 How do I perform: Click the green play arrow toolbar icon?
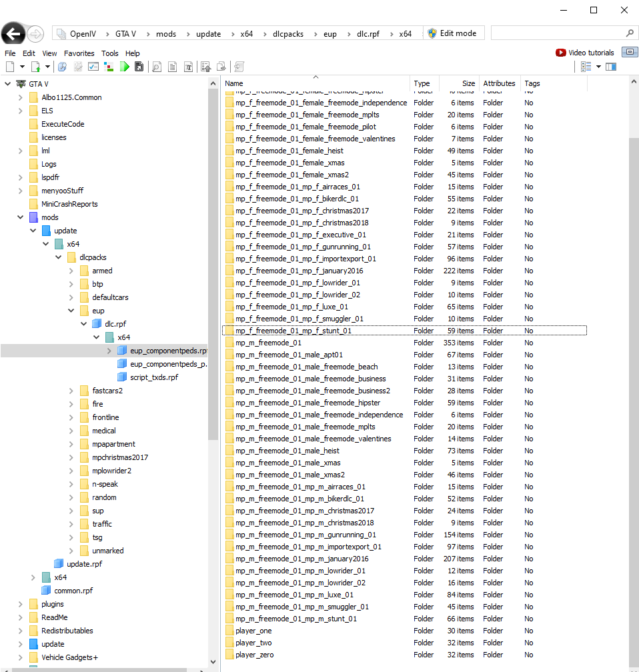point(124,67)
